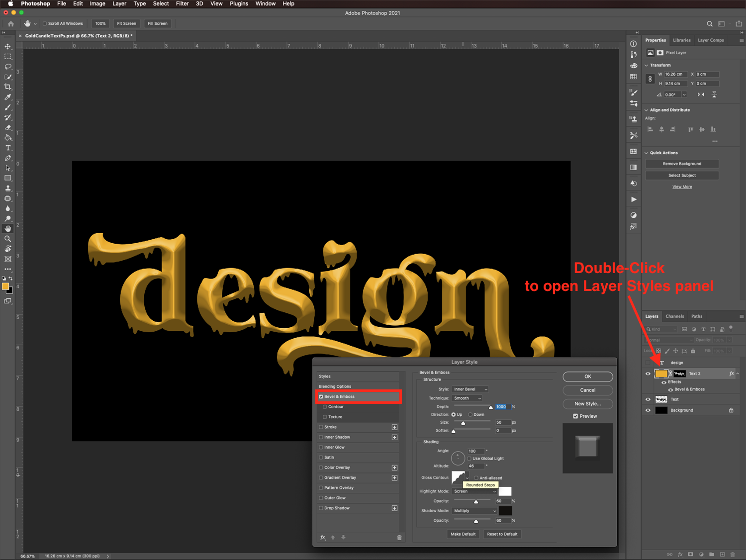Open the Swatches grid panel icon
This screenshot has width=746, height=560.
point(634,77)
